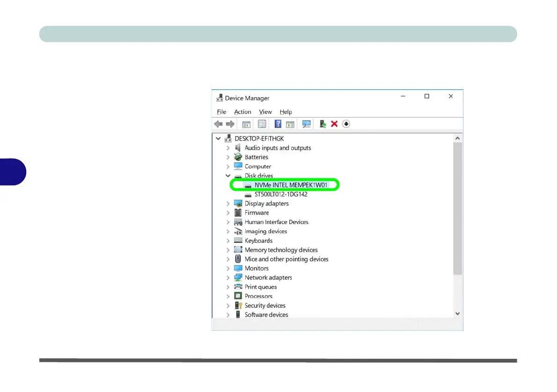Click the DESKTOP-EFITHGK computer icon

point(228,138)
